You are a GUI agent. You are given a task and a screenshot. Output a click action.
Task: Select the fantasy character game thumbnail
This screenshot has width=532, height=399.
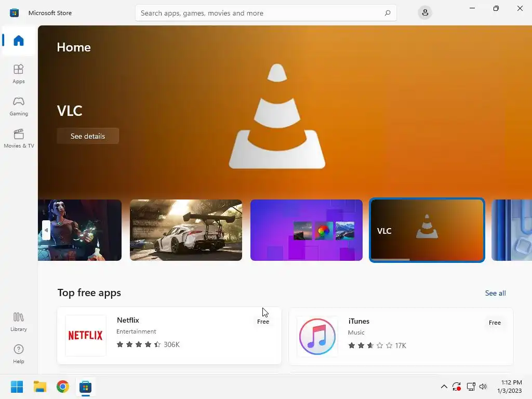click(79, 230)
